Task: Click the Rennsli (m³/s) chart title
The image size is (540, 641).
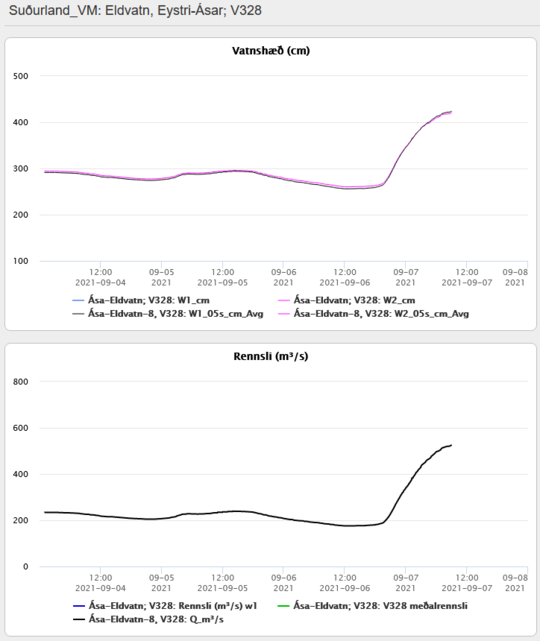Action: click(x=271, y=356)
